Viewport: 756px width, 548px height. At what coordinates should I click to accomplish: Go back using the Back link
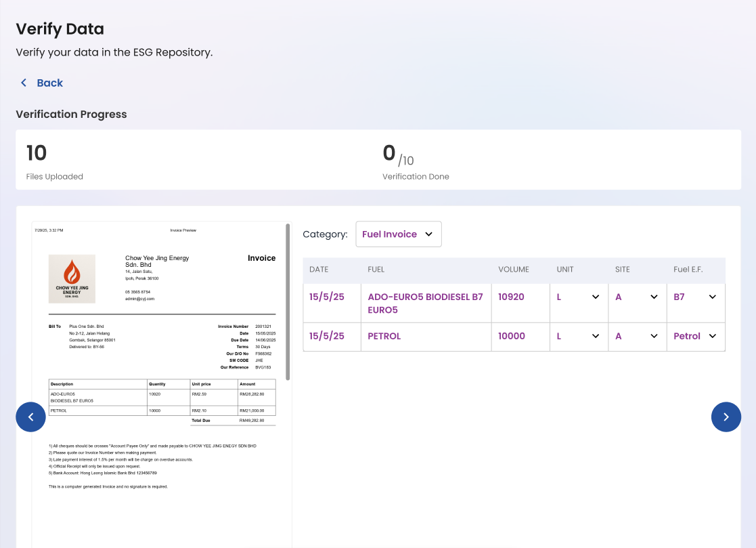click(49, 83)
